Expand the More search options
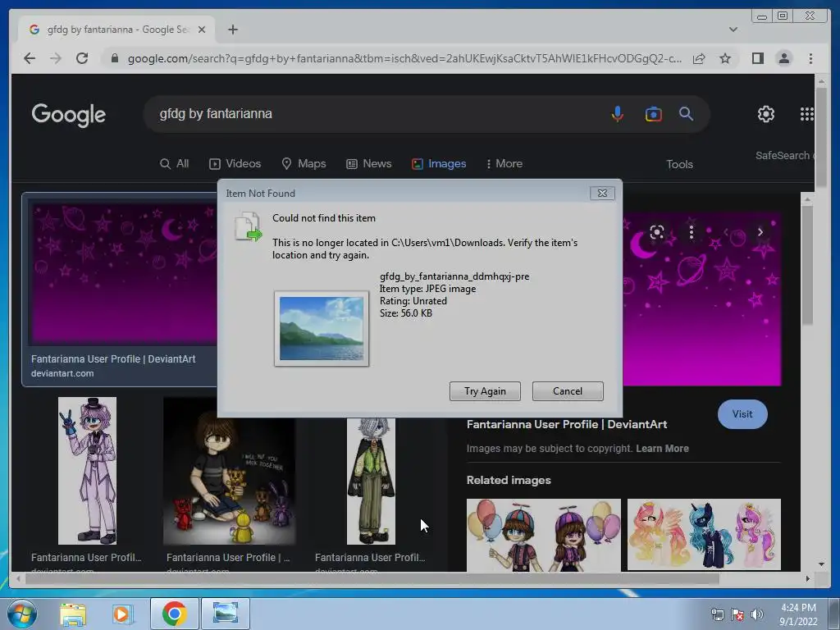This screenshot has height=630, width=840. coord(504,163)
